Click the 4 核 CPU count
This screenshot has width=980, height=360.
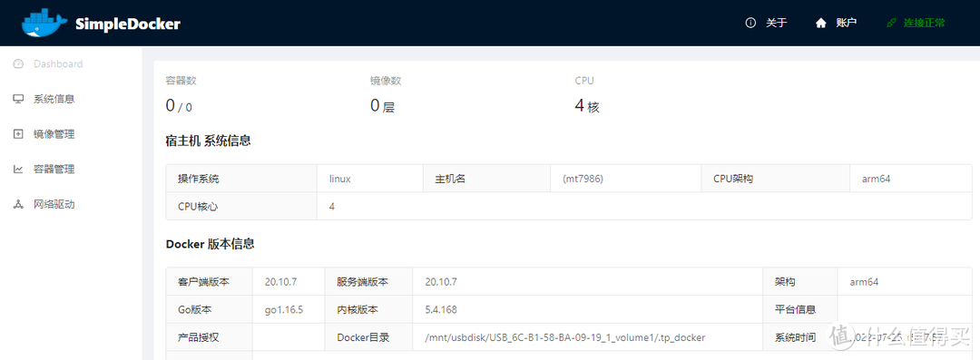(x=587, y=106)
